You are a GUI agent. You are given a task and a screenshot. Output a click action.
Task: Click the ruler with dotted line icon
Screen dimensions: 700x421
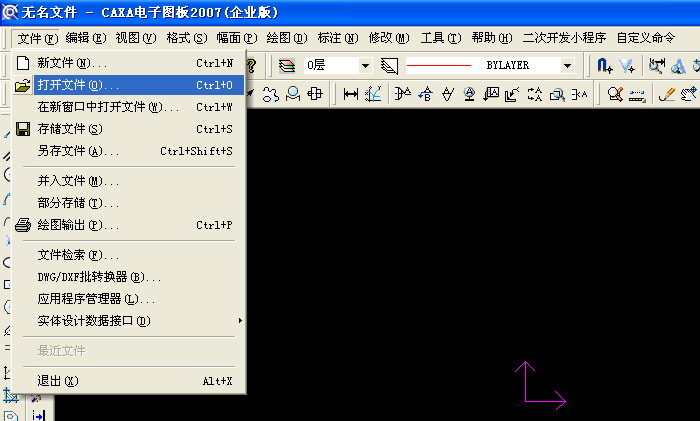[637, 94]
